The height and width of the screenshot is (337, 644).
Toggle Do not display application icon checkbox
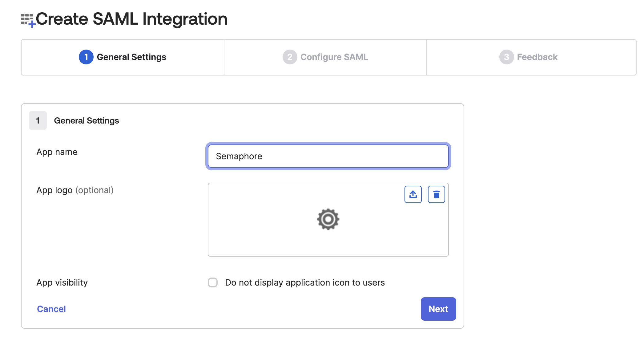(x=213, y=282)
